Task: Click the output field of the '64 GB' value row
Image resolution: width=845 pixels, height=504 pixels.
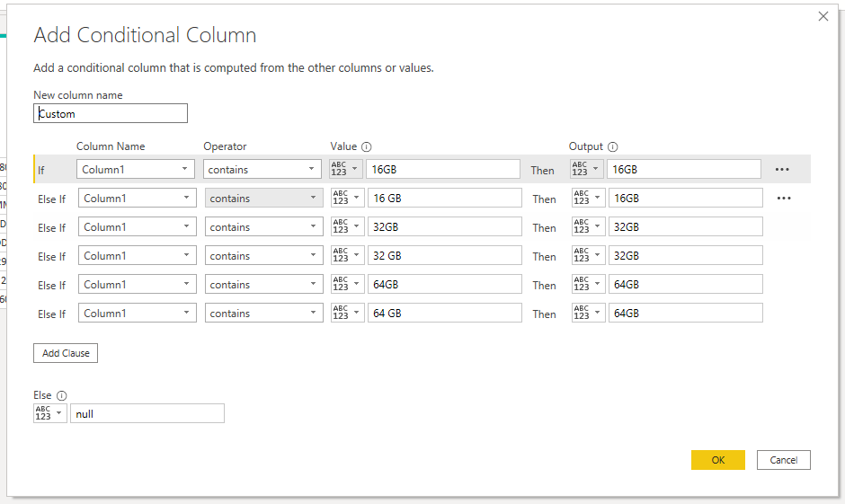Action: [x=686, y=313]
